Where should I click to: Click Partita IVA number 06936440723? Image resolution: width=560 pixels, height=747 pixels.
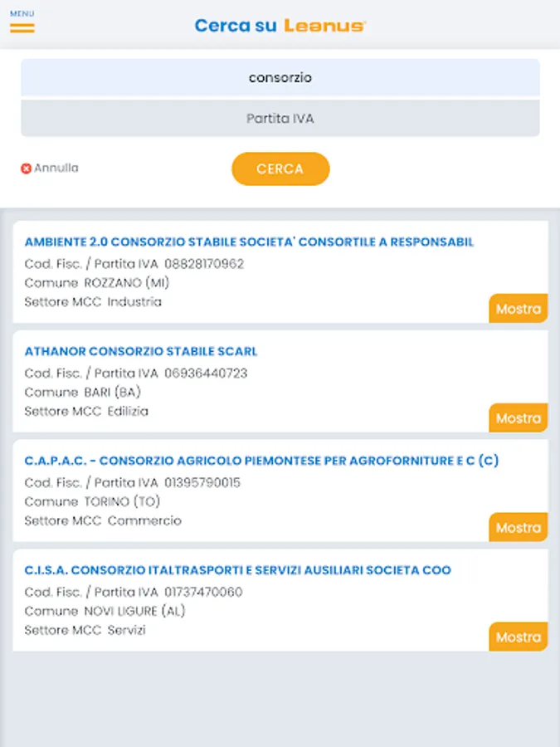[206, 373]
